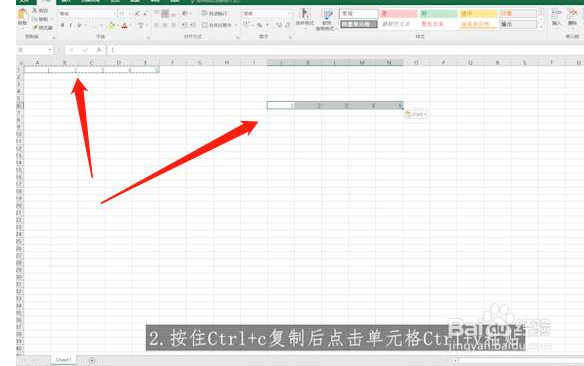Open Font group dialog launcher

point(148,37)
